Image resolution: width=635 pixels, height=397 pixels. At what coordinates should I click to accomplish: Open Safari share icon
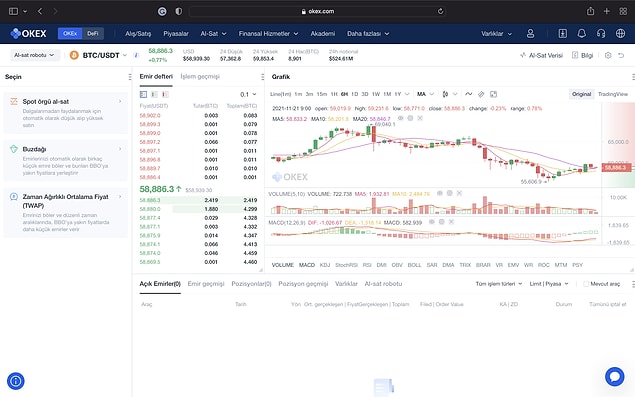click(590, 11)
